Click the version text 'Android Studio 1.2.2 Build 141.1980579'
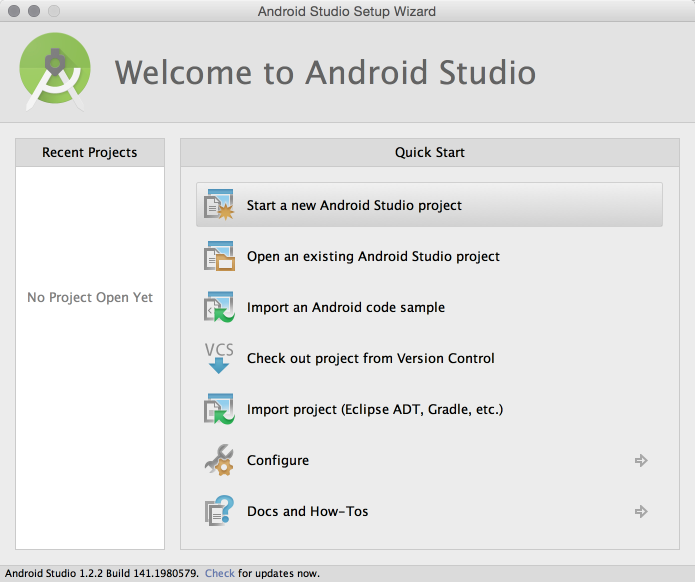This screenshot has width=695, height=582. pos(102,573)
